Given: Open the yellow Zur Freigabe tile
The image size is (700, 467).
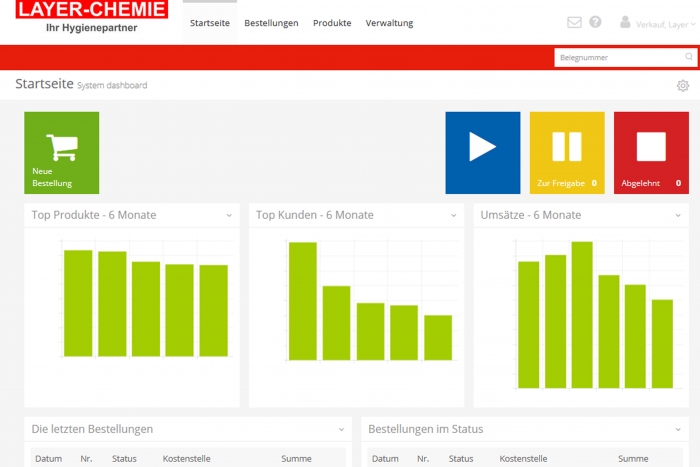Looking at the screenshot, I should click(566, 152).
